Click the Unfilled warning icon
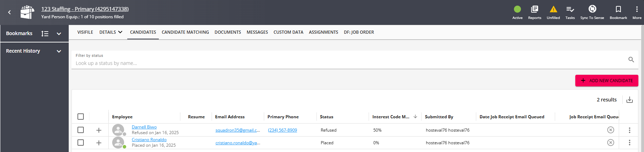The height and width of the screenshot is (152, 644). [x=553, y=9]
